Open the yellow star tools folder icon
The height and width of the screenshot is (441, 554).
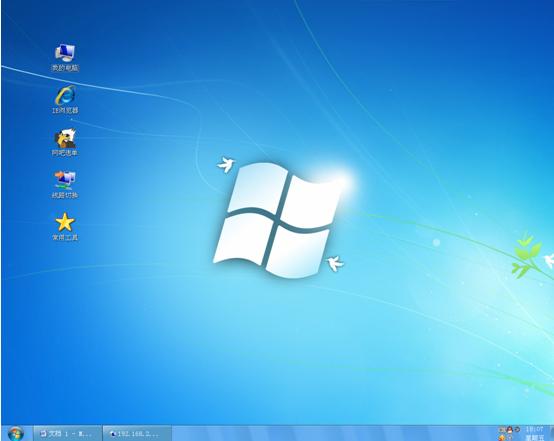click(65, 227)
